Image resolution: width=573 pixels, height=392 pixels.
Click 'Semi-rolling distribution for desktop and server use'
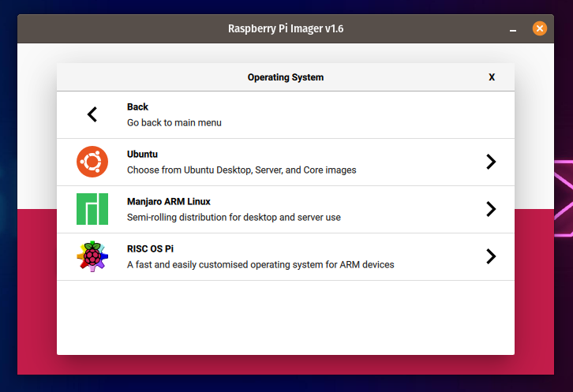(x=234, y=218)
